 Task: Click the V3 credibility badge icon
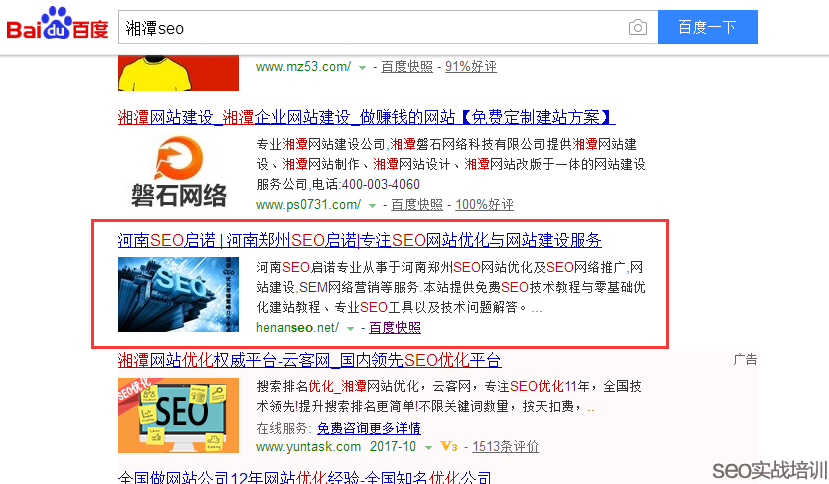pos(449,446)
